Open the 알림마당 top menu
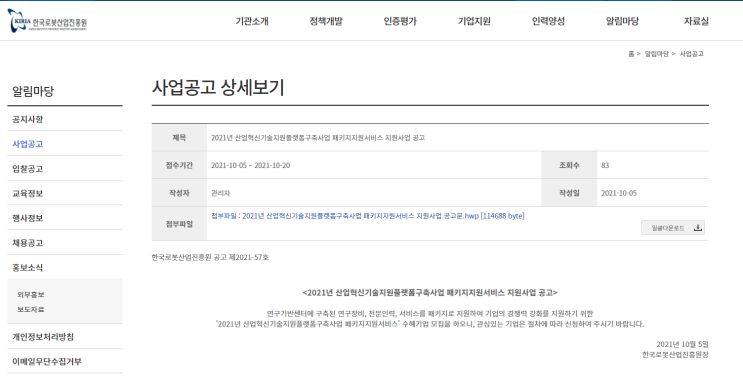 point(622,21)
